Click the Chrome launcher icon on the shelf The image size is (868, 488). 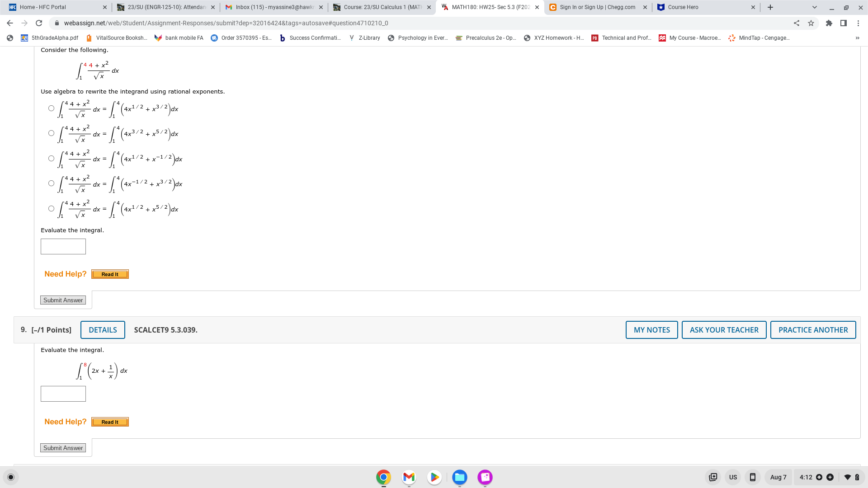point(383,477)
